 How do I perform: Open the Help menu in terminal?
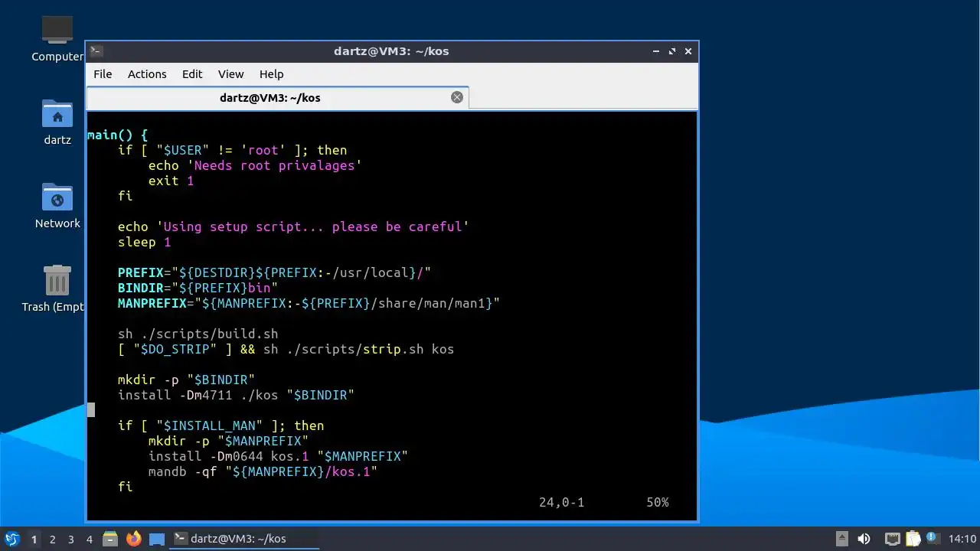click(272, 74)
